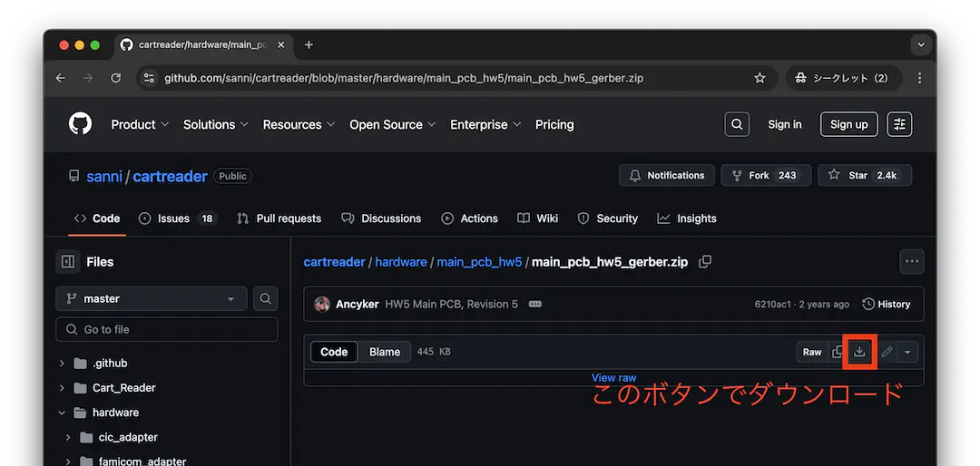Open the tab search dropdown arrow
Image resolution: width=980 pixels, height=466 pixels.
(x=921, y=45)
